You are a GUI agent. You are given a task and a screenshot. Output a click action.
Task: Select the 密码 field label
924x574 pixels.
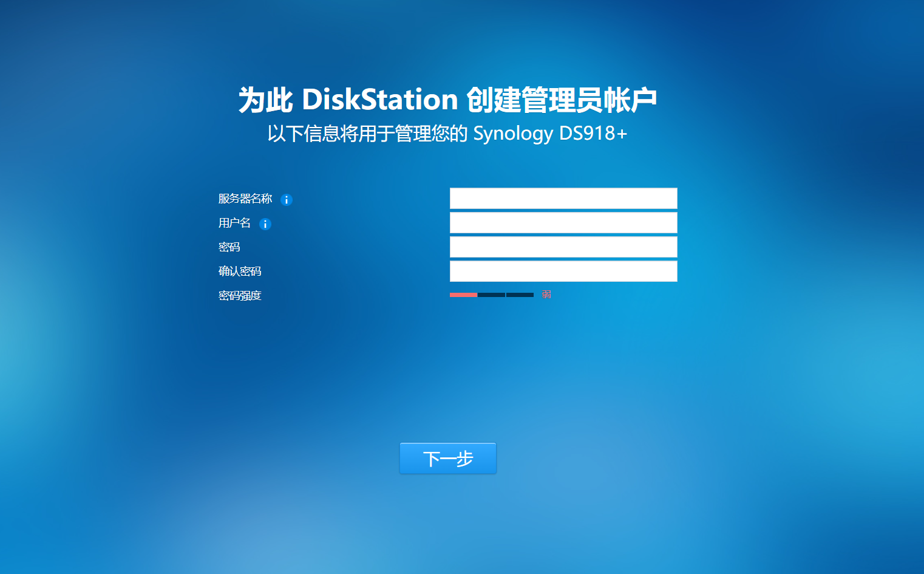(x=229, y=247)
